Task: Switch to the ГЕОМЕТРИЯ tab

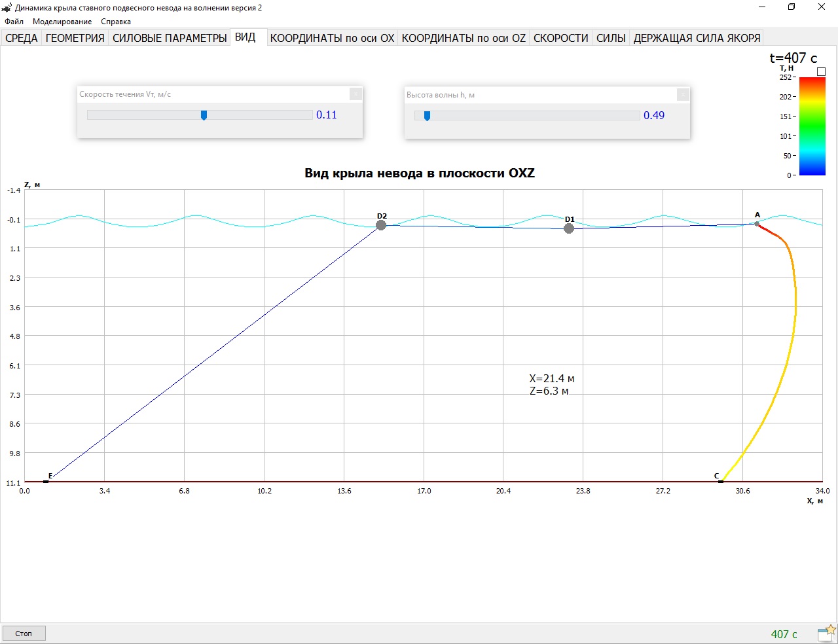Action: tap(75, 38)
